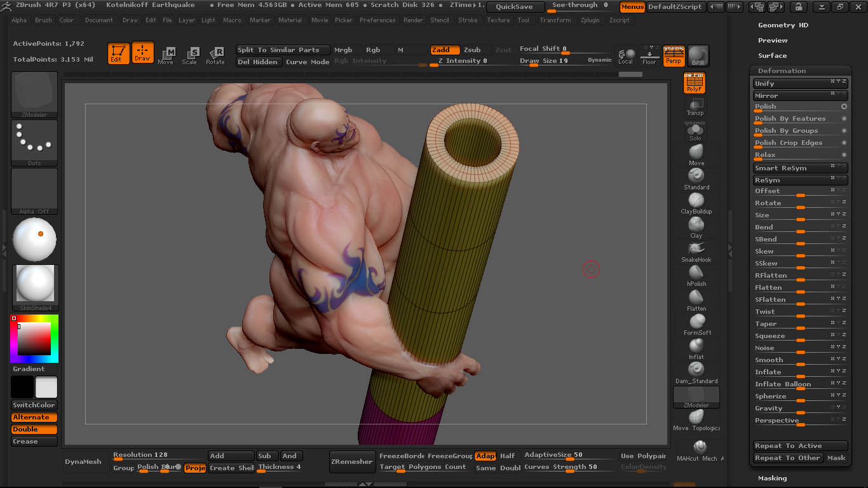Click the QuickSave button
This screenshot has width=868, height=488.
point(515,6)
